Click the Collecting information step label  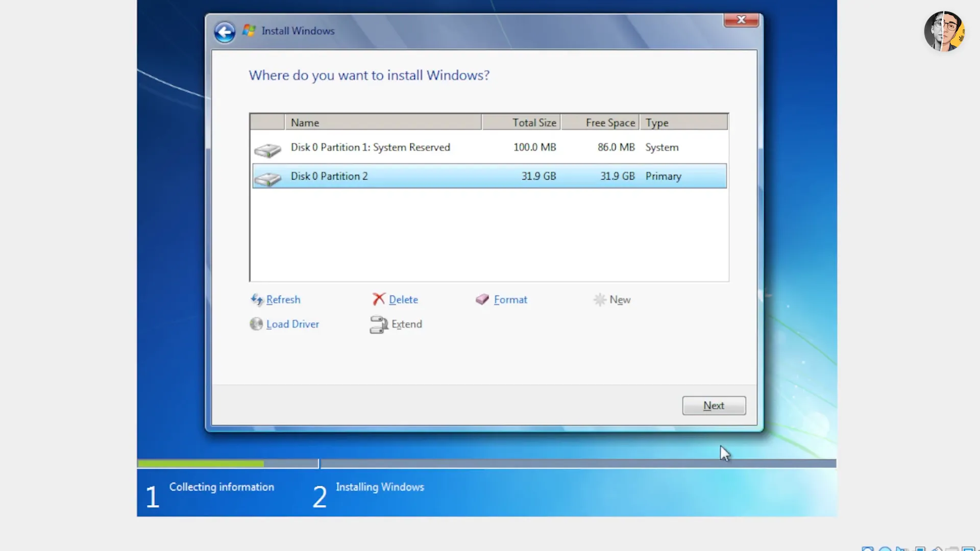222,487
